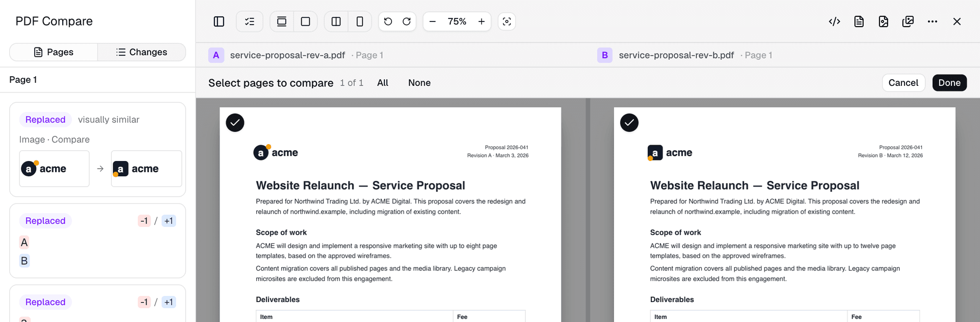The height and width of the screenshot is (322, 980).
Task: Cancel page selection
Action: pos(903,83)
